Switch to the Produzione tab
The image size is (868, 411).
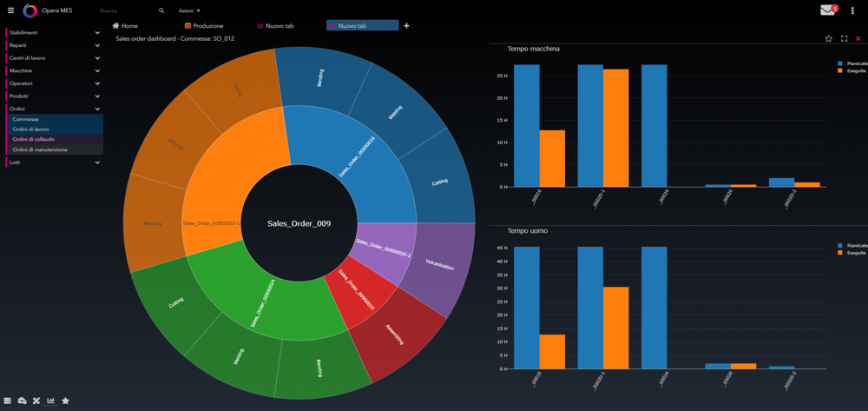pyautogui.click(x=204, y=26)
